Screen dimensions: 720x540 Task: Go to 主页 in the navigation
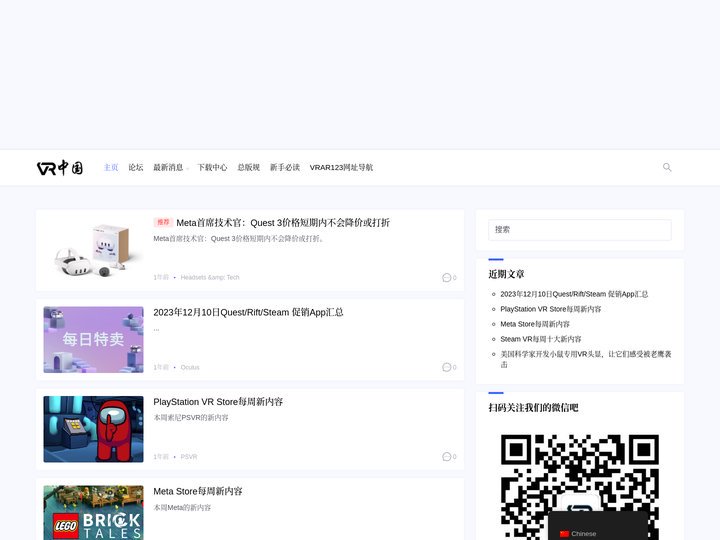coord(111,167)
